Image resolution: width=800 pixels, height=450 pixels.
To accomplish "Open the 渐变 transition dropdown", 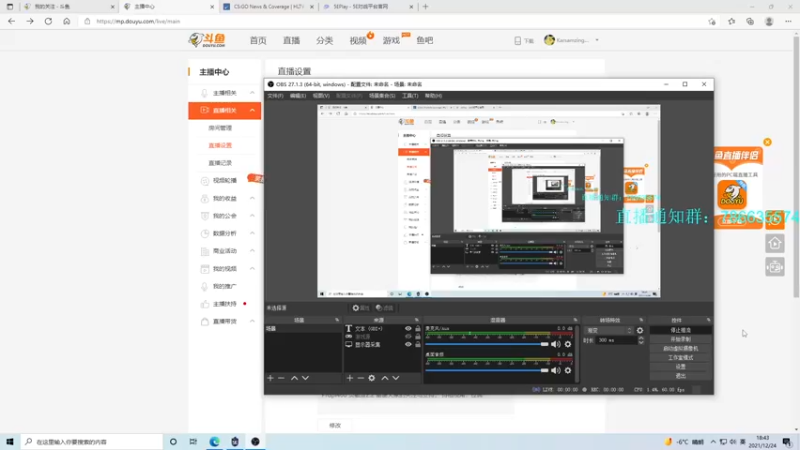I will (x=608, y=331).
